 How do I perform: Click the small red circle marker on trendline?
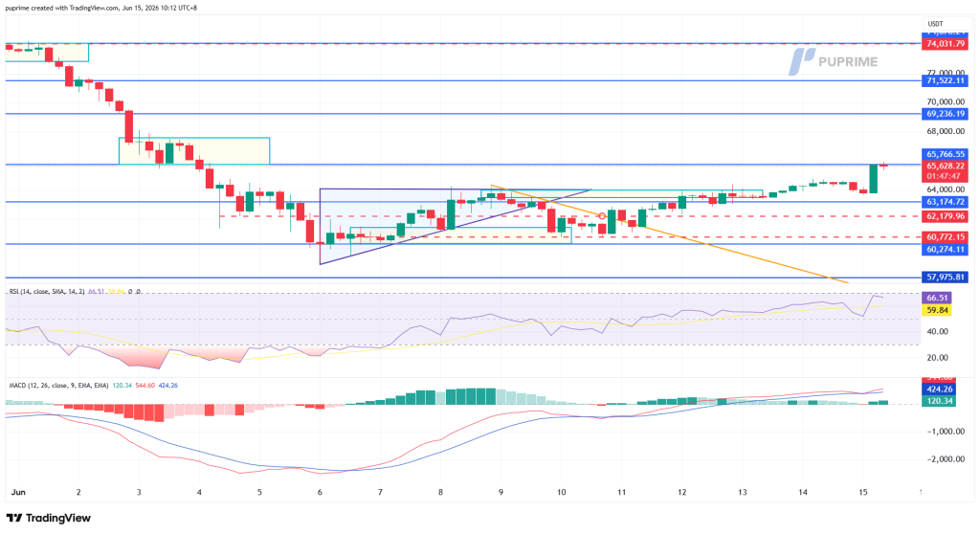pos(602,215)
